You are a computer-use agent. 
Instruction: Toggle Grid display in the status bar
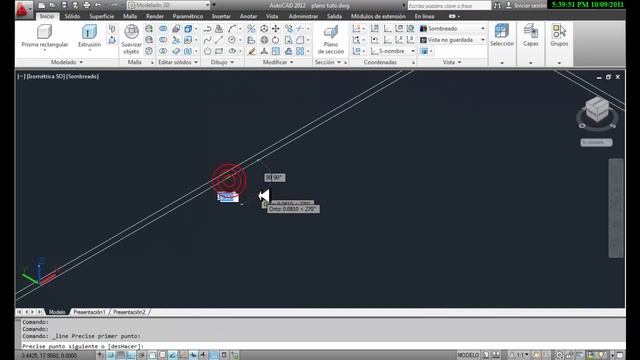121,355
